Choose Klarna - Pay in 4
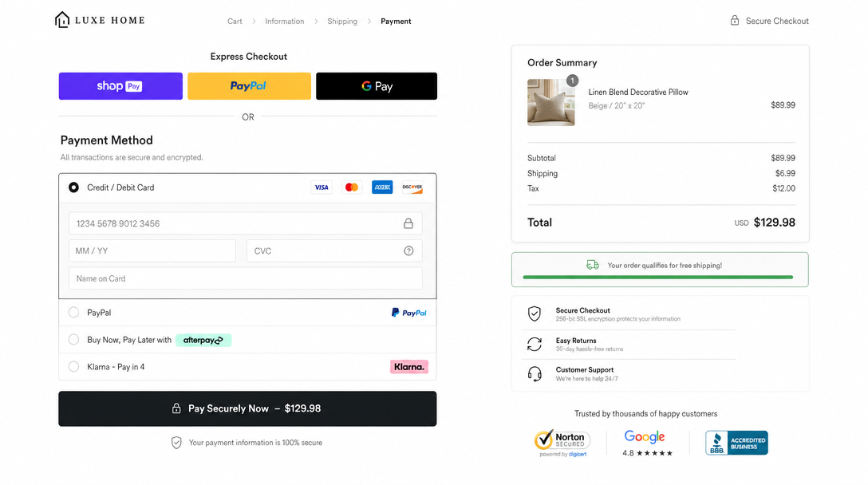The image size is (868, 485). pyautogui.click(x=73, y=366)
